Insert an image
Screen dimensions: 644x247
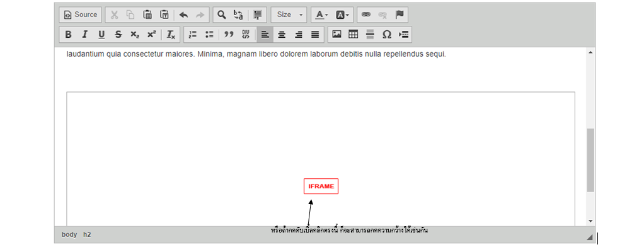tap(336, 35)
